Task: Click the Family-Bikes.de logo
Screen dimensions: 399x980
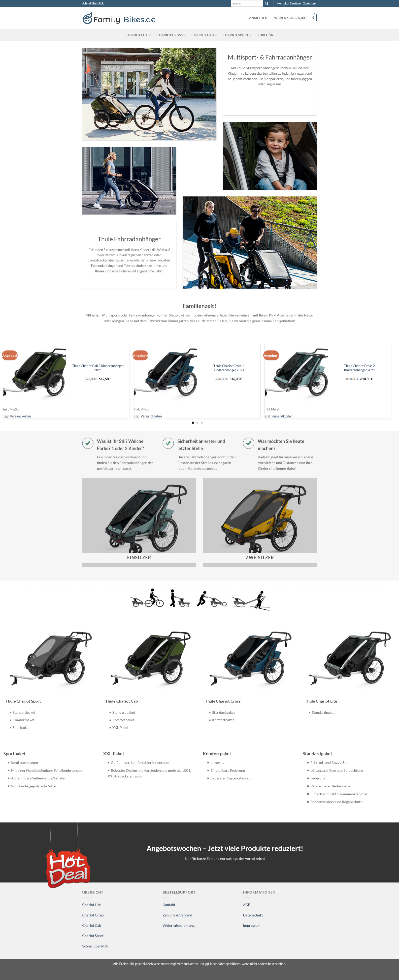Action: click(x=119, y=18)
